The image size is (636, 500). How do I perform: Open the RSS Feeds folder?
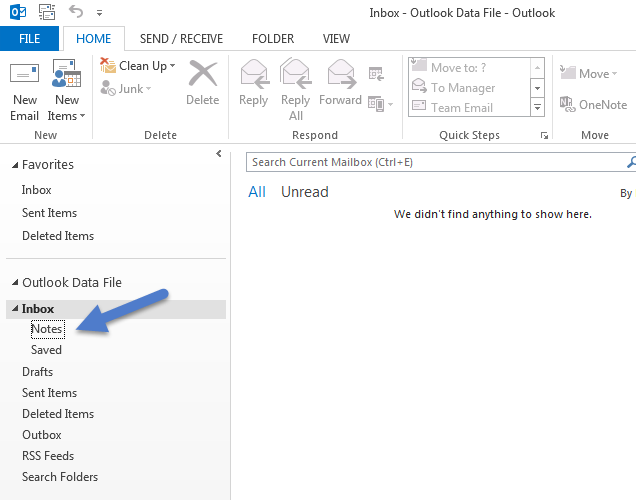pyautogui.click(x=48, y=456)
